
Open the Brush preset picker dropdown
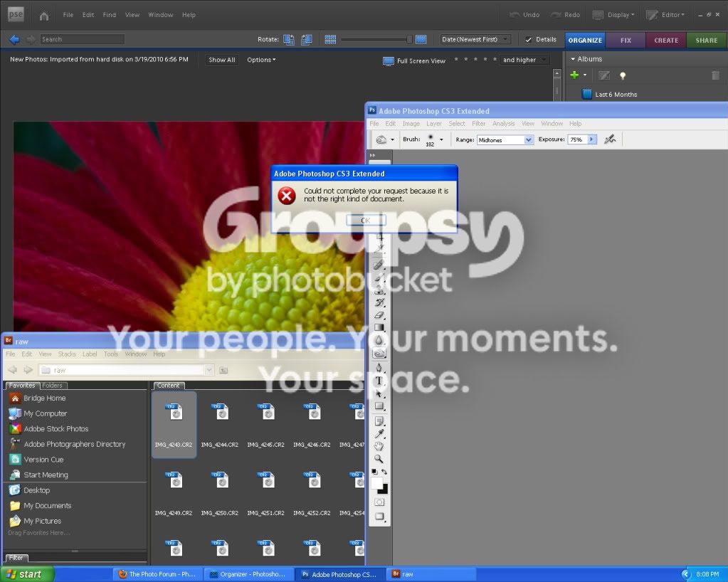pyautogui.click(x=441, y=139)
